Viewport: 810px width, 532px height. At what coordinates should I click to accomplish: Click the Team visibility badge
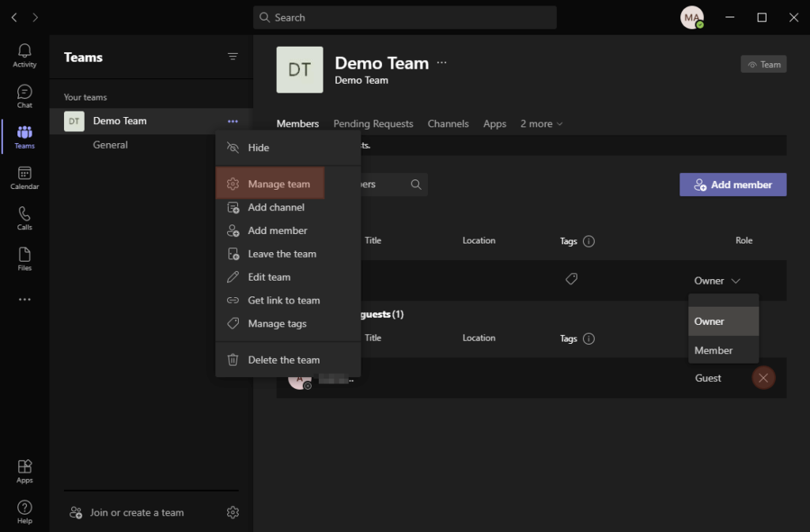[x=763, y=65]
